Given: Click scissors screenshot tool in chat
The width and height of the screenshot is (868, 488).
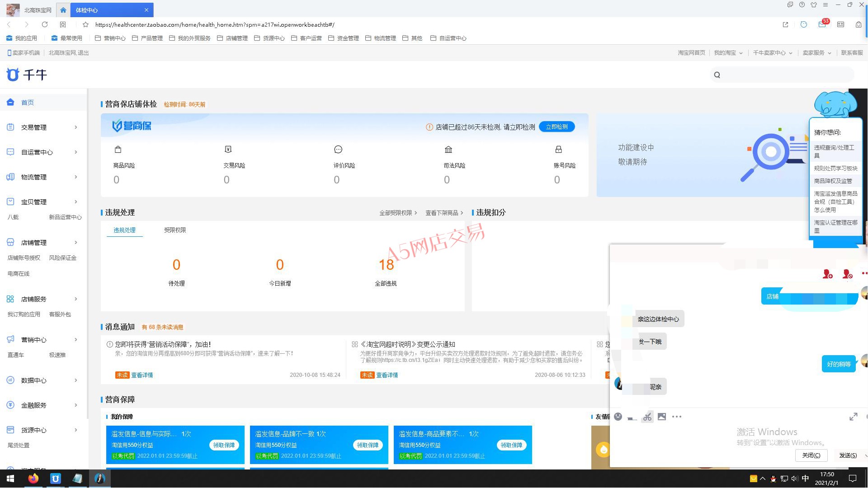Looking at the screenshot, I should tap(647, 417).
